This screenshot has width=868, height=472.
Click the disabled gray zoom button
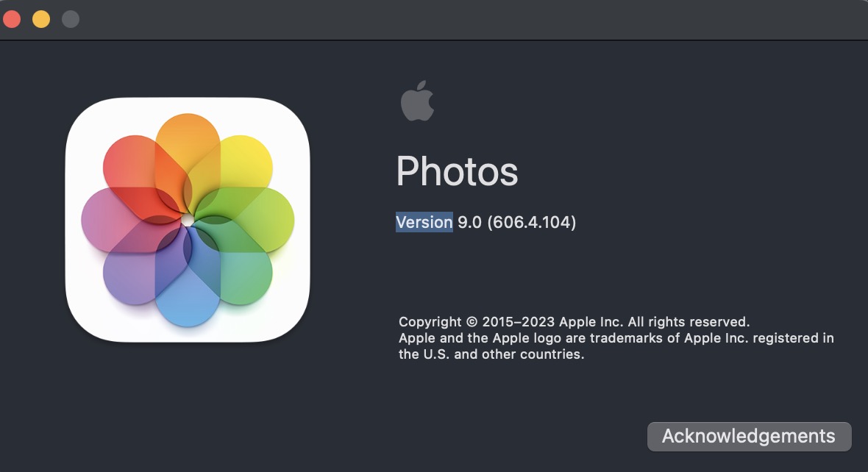tap(71, 19)
